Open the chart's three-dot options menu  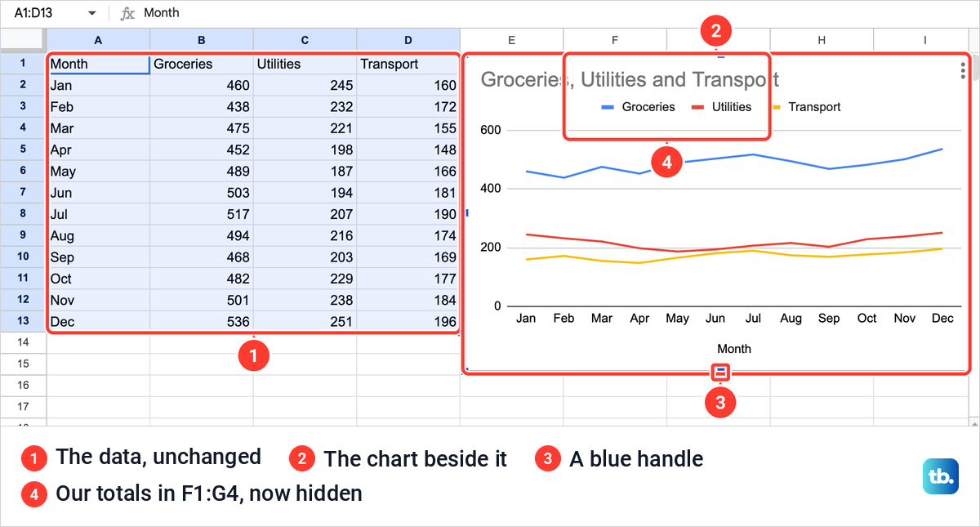point(964,71)
